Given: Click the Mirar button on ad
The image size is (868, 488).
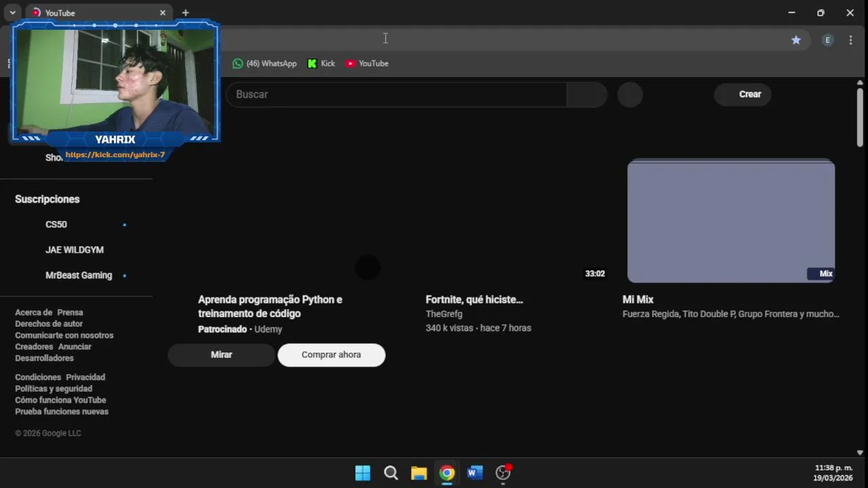Looking at the screenshot, I should coord(221,354).
